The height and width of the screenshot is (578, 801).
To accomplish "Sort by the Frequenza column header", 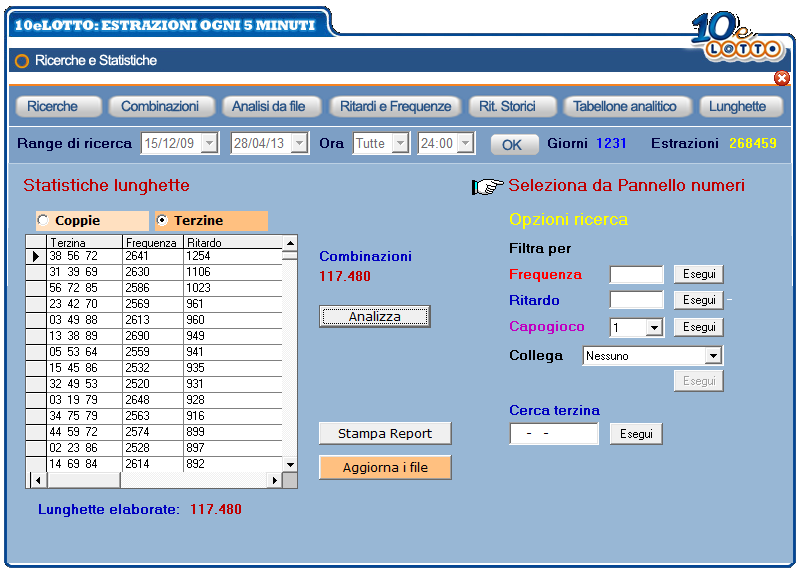I will pyautogui.click(x=153, y=242).
